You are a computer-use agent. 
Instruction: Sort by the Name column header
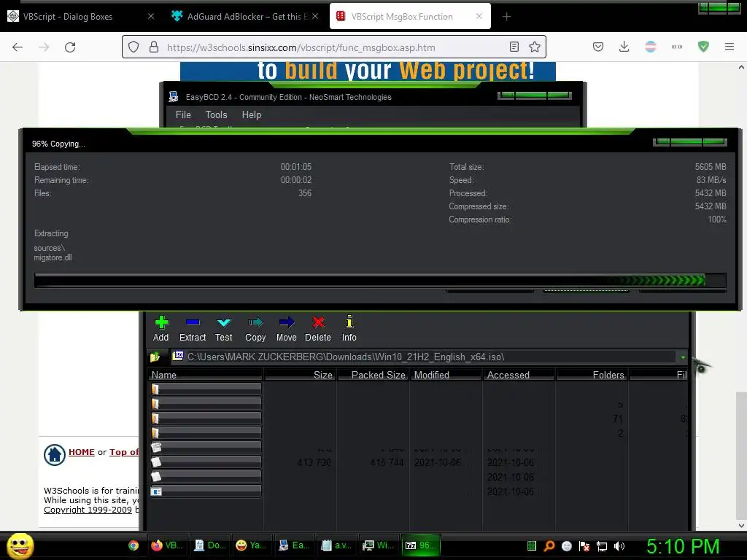point(205,375)
